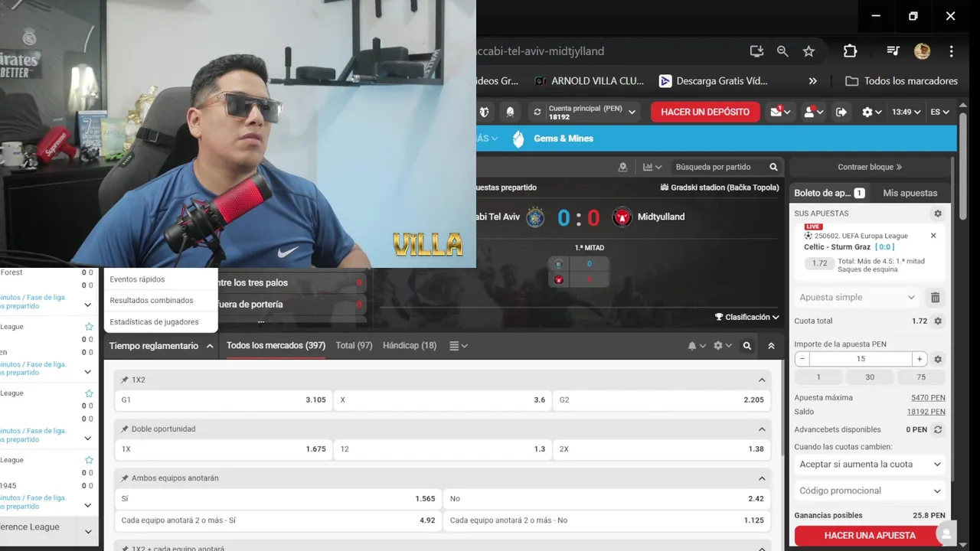980x551 pixels.
Task: Bet on G2 at odds 2.205
Action: click(662, 399)
